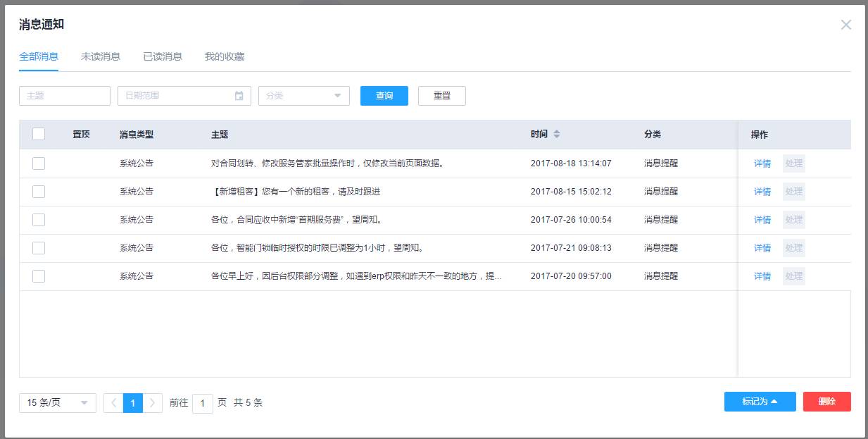Open the 我的收藏 tab
This screenshot has width=868, height=439.
pos(225,56)
